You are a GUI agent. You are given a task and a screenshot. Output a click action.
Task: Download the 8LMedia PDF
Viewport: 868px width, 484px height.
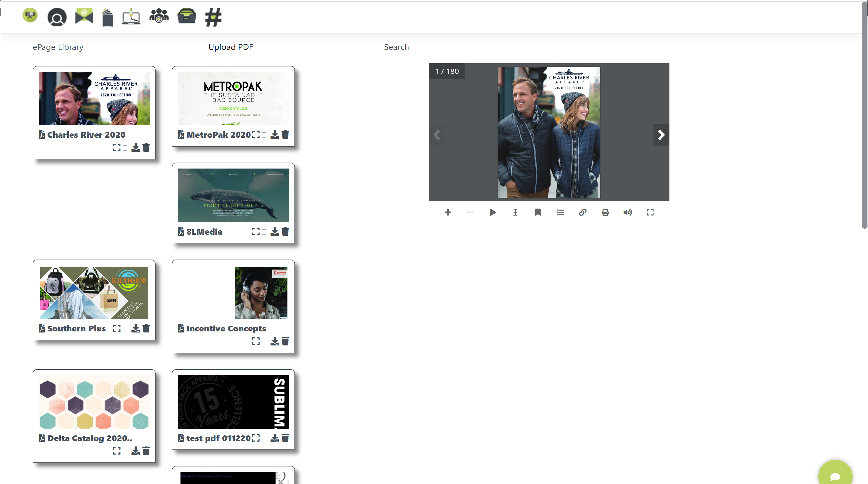[275, 231]
